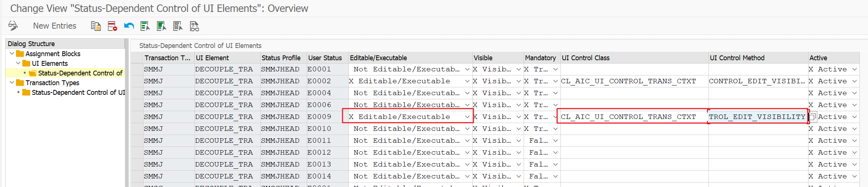Image resolution: width=868 pixels, height=187 pixels.
Task: Click the Select Block toolbar icon
Action: coord(161,26)
